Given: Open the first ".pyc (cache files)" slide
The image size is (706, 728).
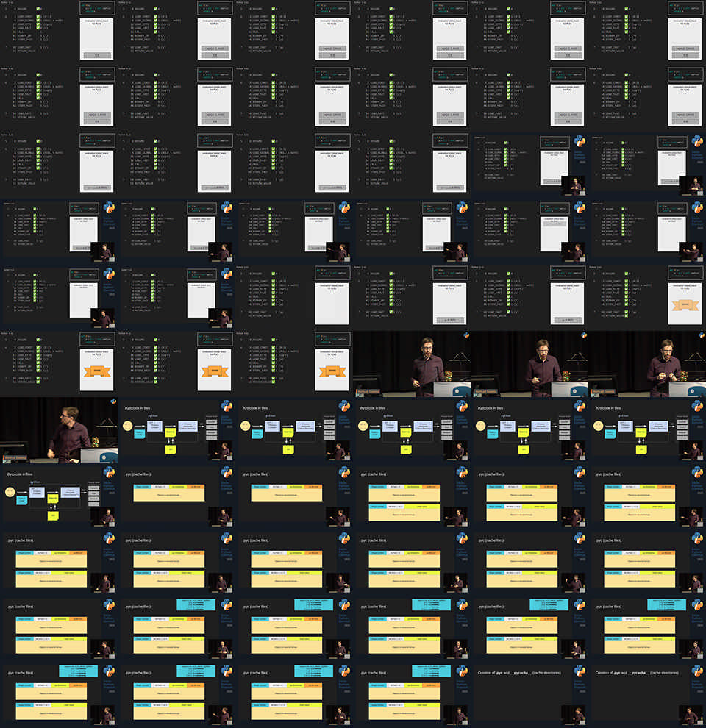Looking at the screenshot, I should (176, 496).
